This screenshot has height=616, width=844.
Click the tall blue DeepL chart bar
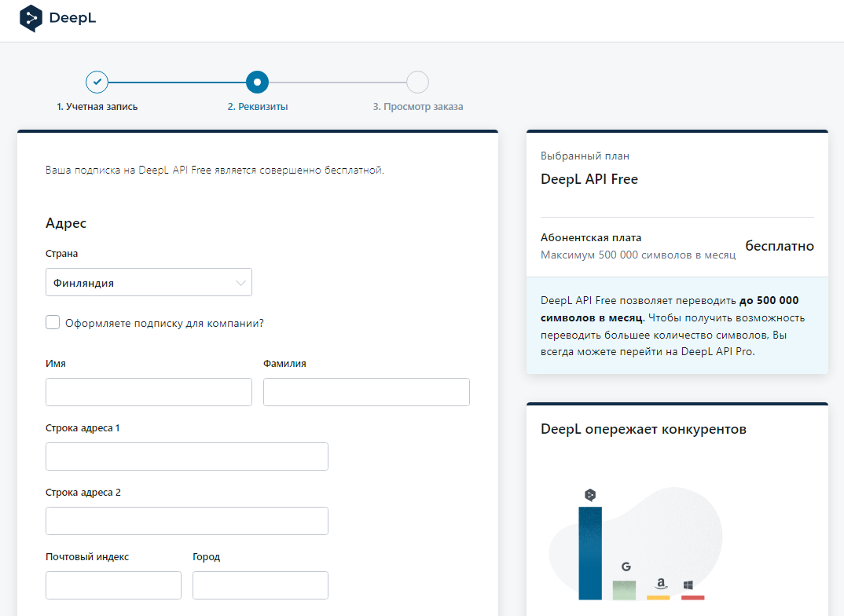590,553
